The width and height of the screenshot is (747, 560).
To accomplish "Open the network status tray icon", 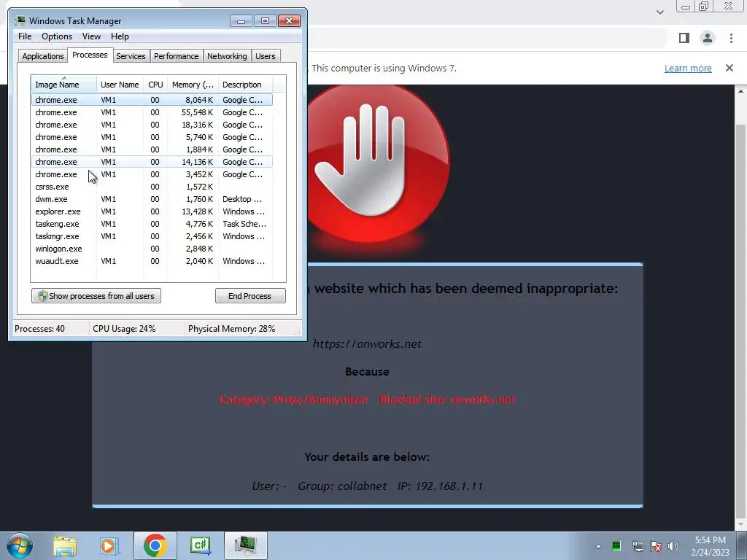I will click(638, 546).
